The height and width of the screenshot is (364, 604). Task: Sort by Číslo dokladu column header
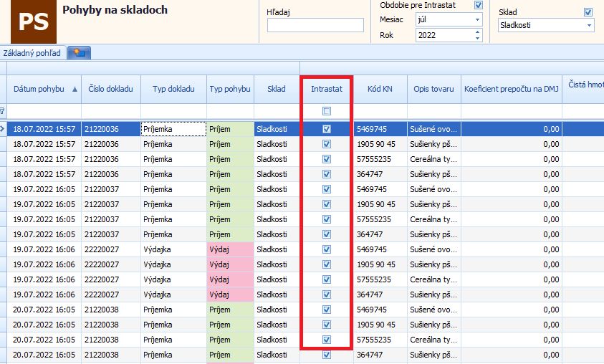click(x=111, y=89)
